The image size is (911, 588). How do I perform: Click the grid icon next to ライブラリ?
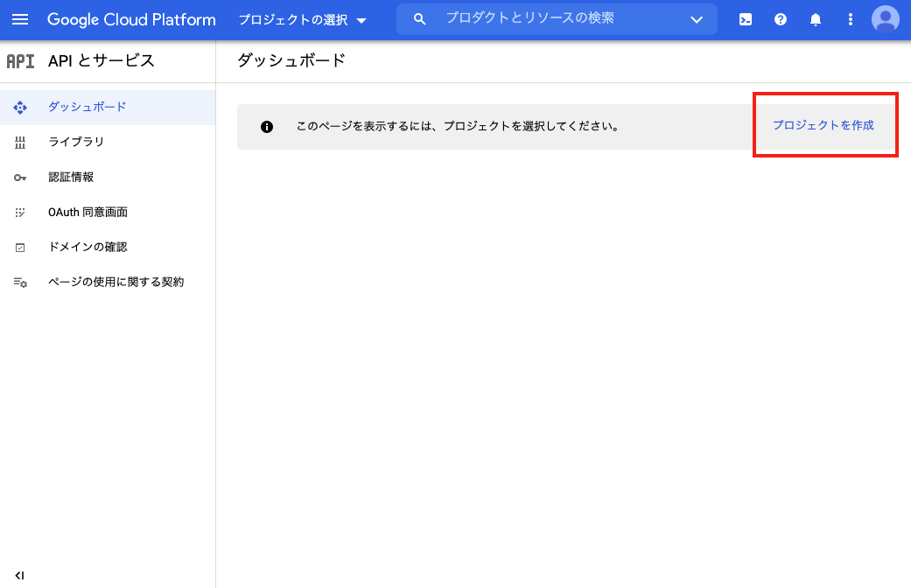click(x=19, y=142)
